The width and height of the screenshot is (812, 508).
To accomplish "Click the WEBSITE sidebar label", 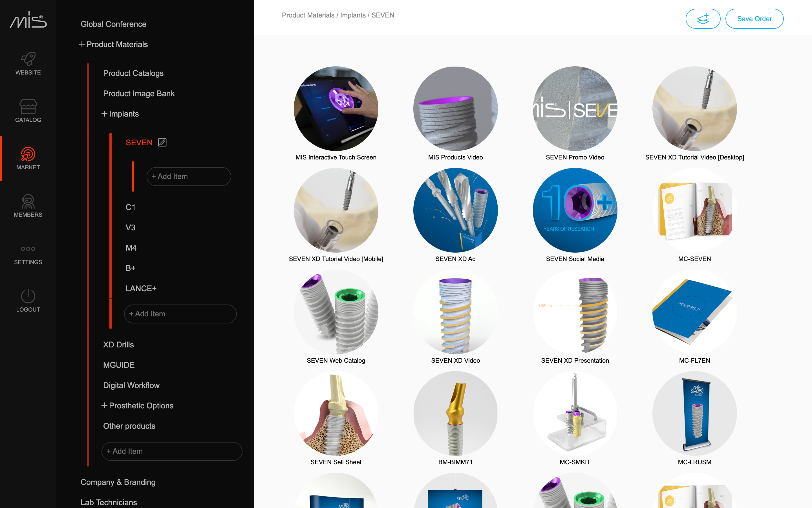I will [x=28, y=73].
